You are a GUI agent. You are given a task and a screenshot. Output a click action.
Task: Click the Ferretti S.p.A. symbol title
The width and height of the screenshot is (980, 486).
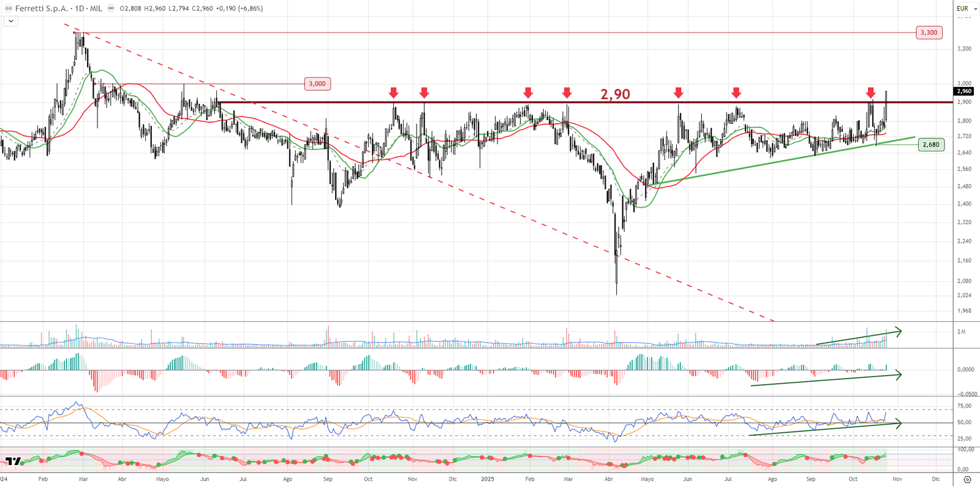42,9
